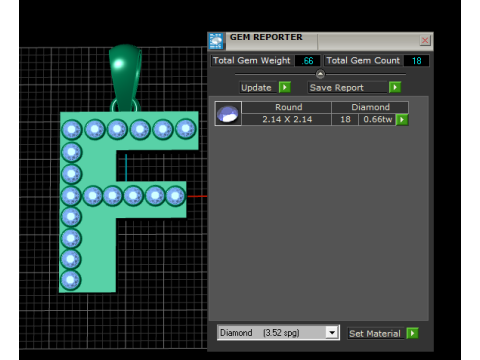The width and height of the screenshot is (480, 360).
Task: Click the first gem in the top row of the F
Action: click(x=72, y=129)
